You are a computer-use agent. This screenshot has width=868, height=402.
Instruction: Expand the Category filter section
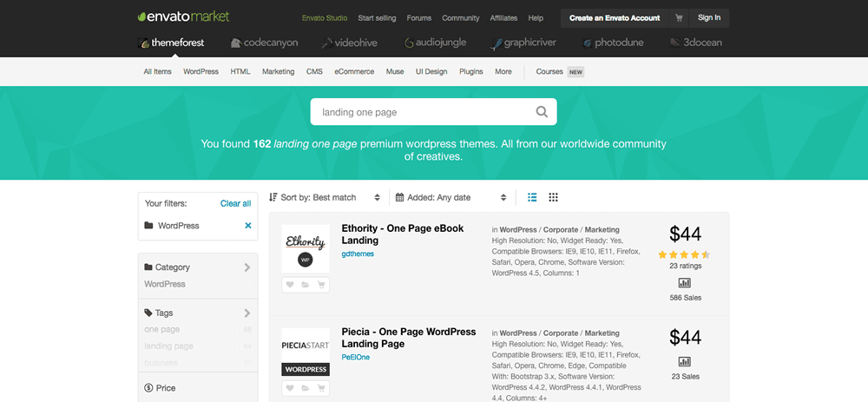click(x=198, y=267)
